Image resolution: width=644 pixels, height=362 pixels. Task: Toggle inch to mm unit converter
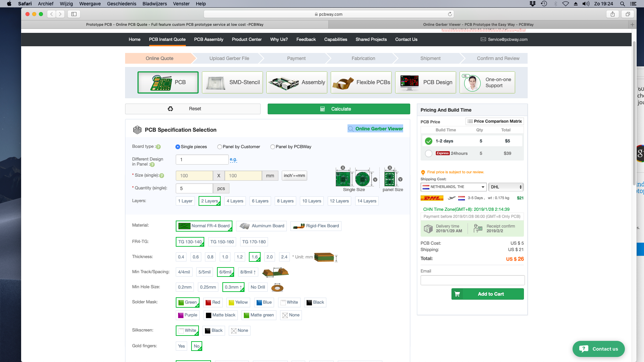tap(294, 176)
